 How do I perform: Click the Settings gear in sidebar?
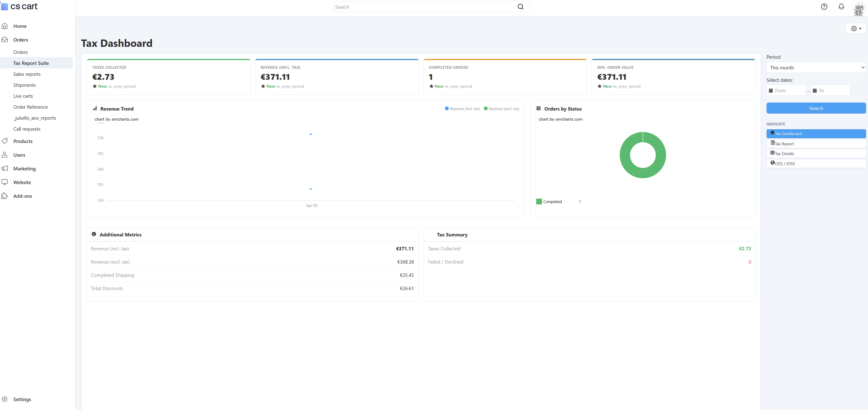tap(5, 399)
